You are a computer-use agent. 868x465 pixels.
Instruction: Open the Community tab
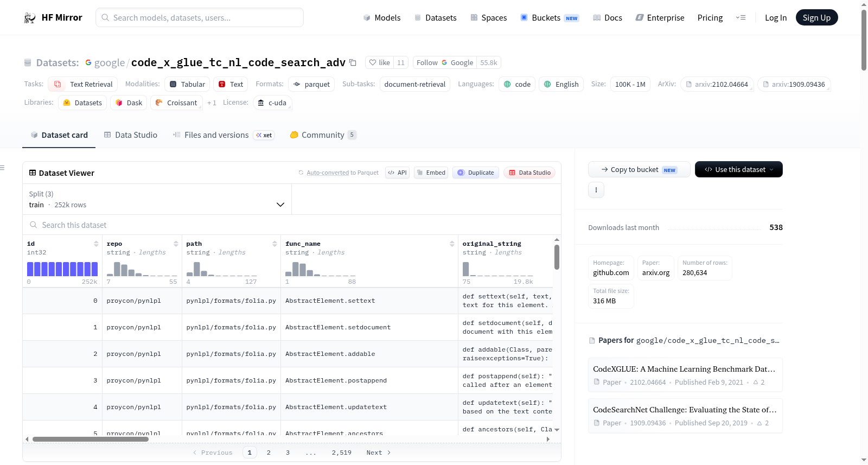323,135
